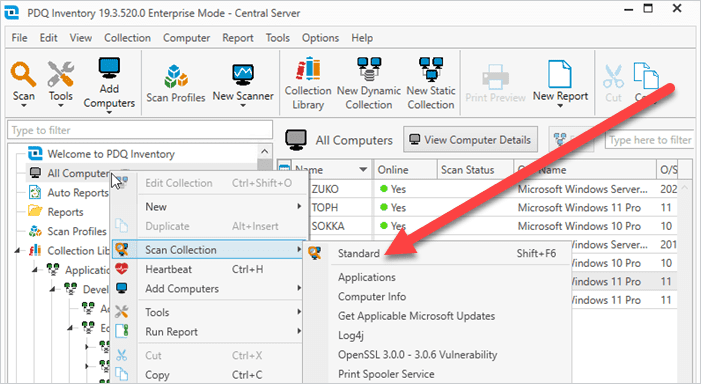Viewport: 701px width, 384px height.
Task: Open the Report menu
Action: tap(238, 38)
